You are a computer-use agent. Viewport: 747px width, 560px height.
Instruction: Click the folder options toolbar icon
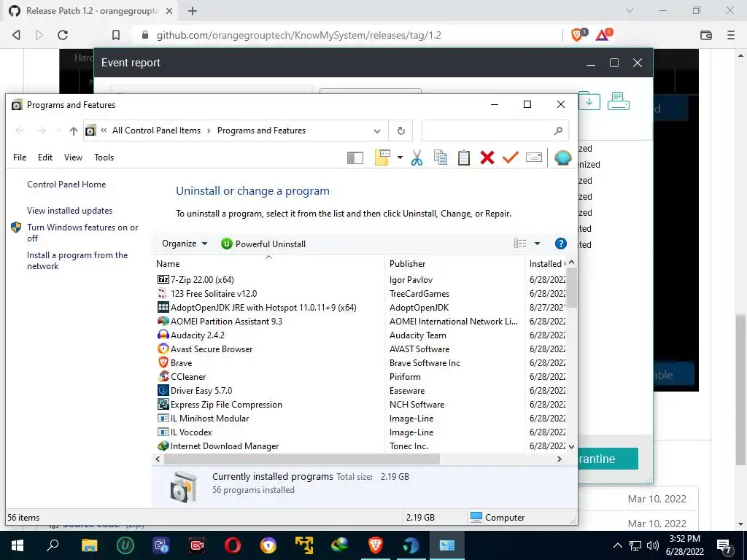(x=382, y=157)
